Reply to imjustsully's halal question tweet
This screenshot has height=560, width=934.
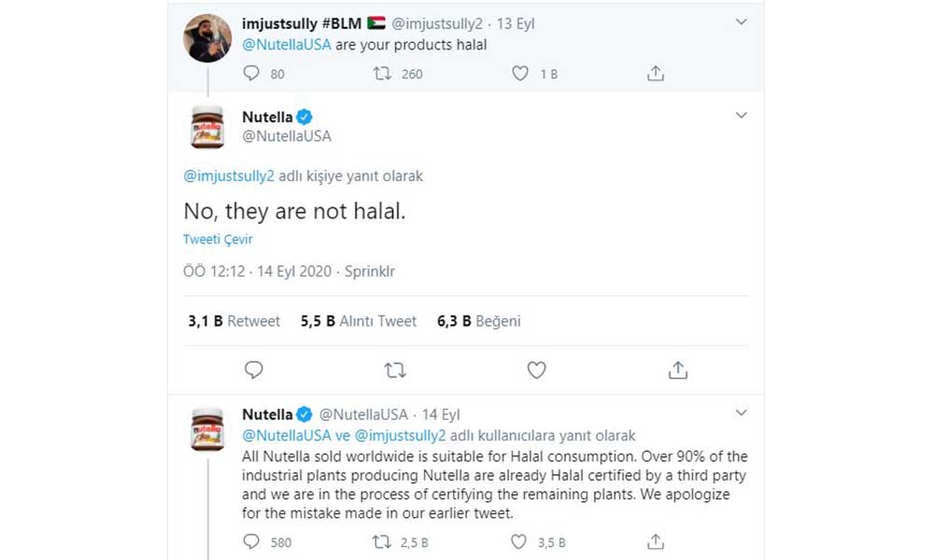tap(251, 73)
